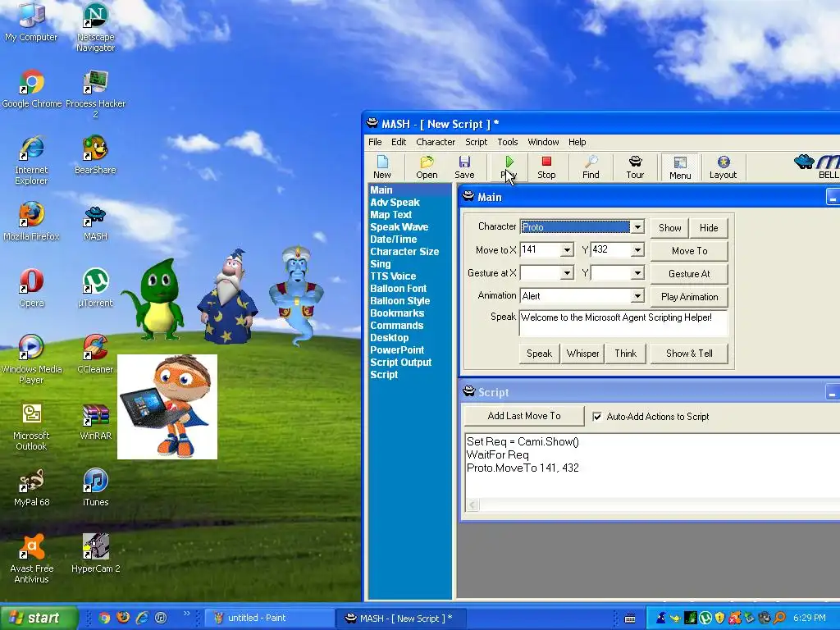This screenshot has width=840, height=630.
Task: Click the Speak button
Action: 539,354
